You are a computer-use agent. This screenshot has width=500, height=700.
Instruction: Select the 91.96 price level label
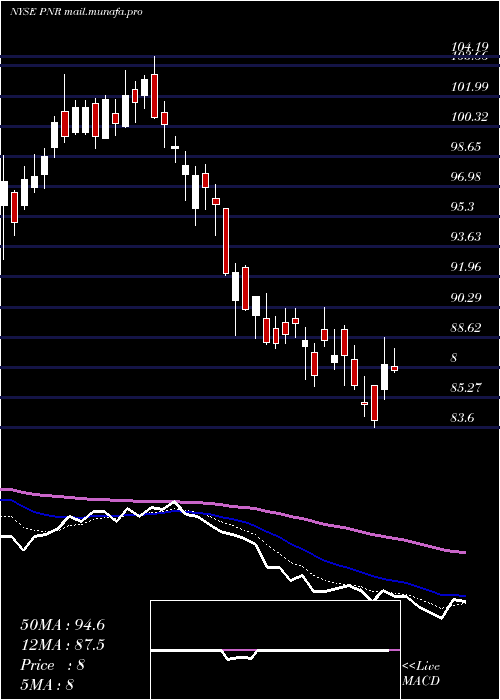pyautogui.click(x=467, y=267)
